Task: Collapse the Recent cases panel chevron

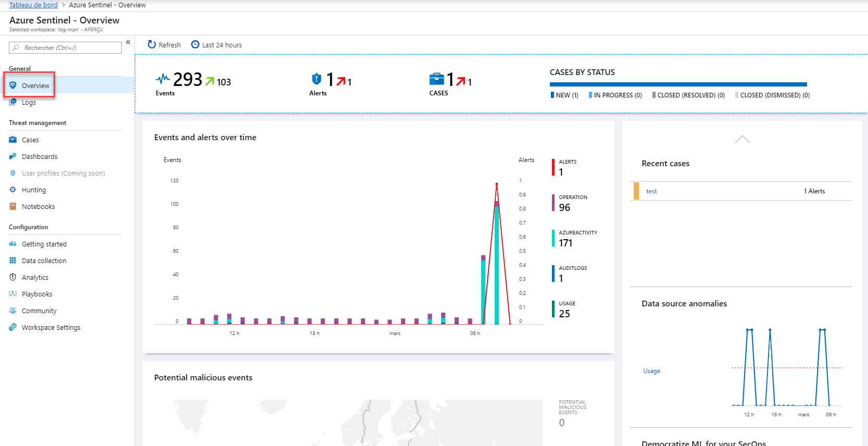Action: tap(742, 139)
